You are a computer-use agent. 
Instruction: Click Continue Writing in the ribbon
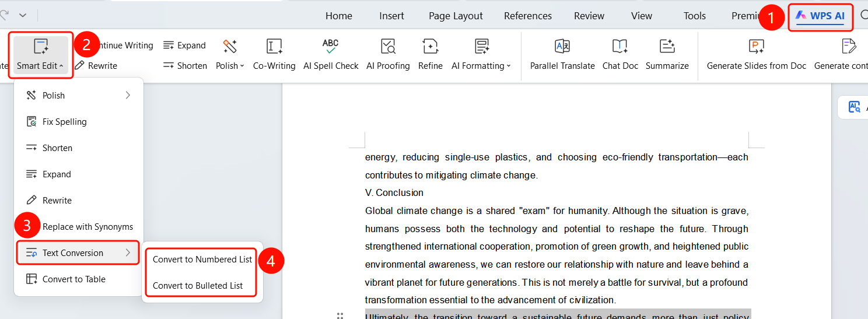tap(123, 45)
